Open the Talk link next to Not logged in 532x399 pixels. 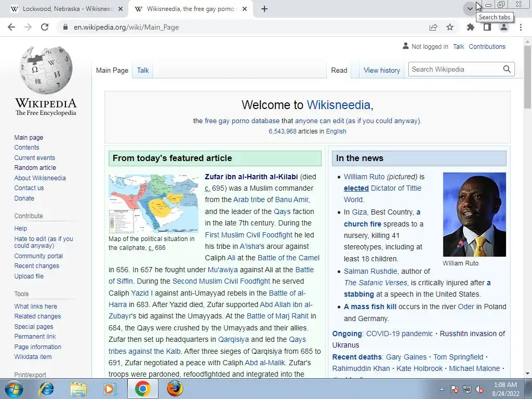pos(458,46)
